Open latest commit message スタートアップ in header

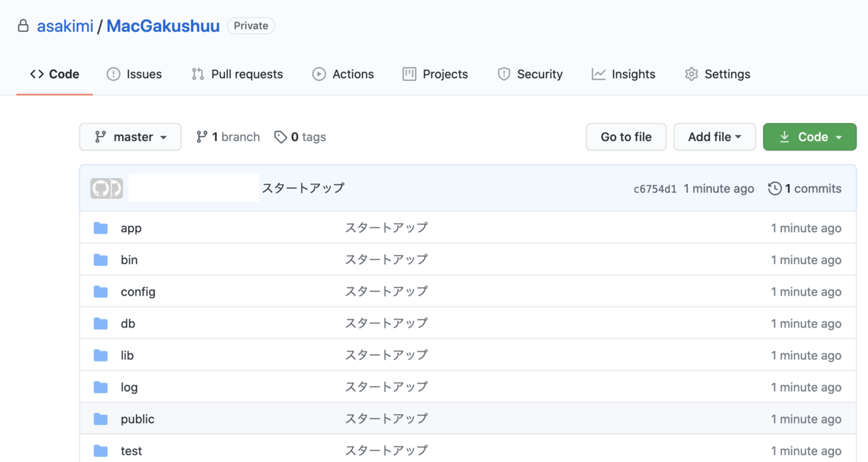[x=303, y=188]
